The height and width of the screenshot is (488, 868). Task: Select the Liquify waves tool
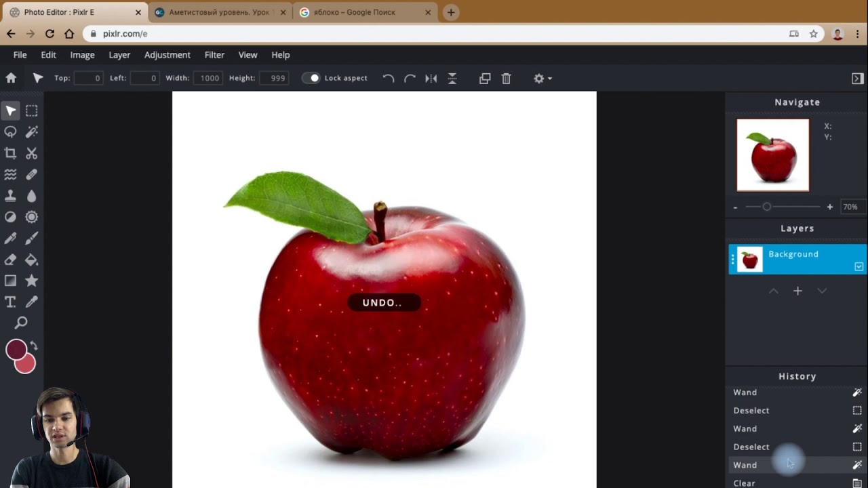click(x=10, y=174)
